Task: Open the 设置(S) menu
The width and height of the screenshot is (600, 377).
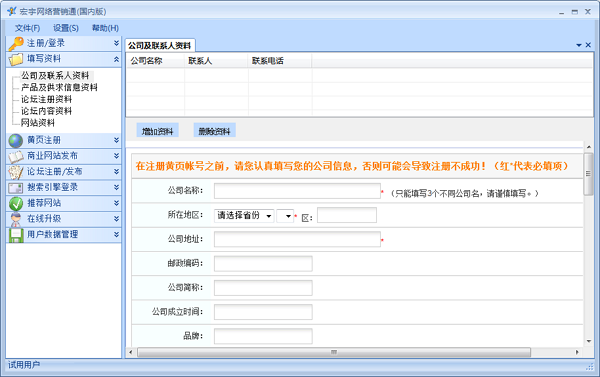Action: (66, 28)
